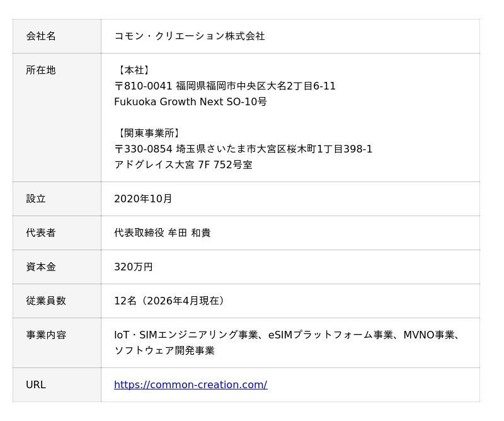Click the 〒330-0854 Saitama address line
Image resolution: width=504 pixels, height=421 pixels.
click(x=243, y=149)
